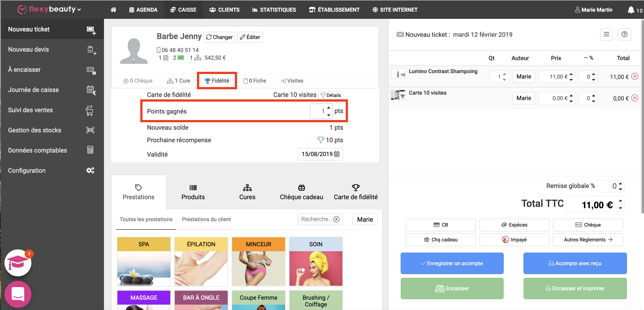644x310 pixels.
Task: Adjust Remise globale % stepper
Action: tap(620, 186)
